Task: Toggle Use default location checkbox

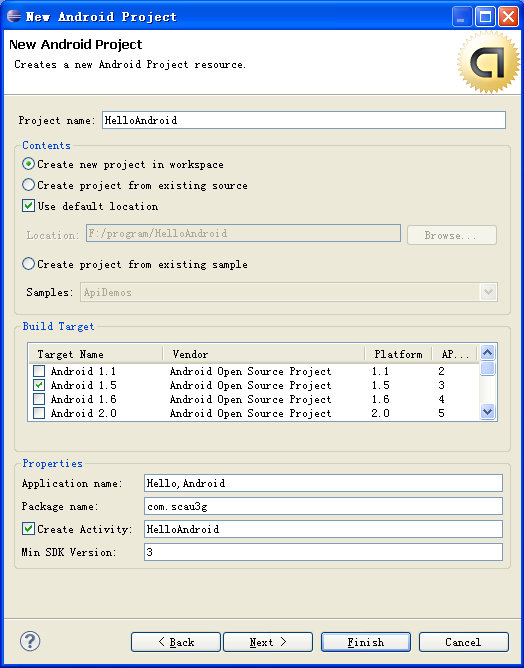Action: click(28, 206)
